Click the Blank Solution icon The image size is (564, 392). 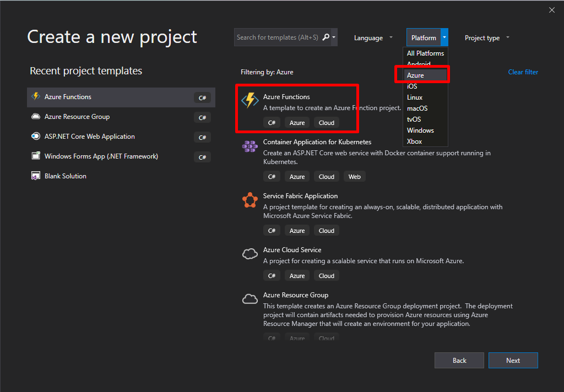[36, 176]
